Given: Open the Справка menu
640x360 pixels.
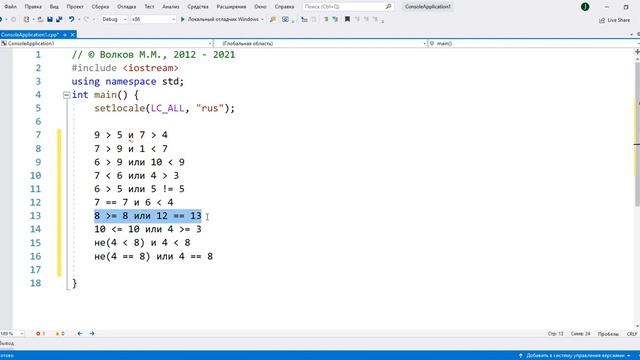Looking at the screenshot, I should tap(284, 7).
